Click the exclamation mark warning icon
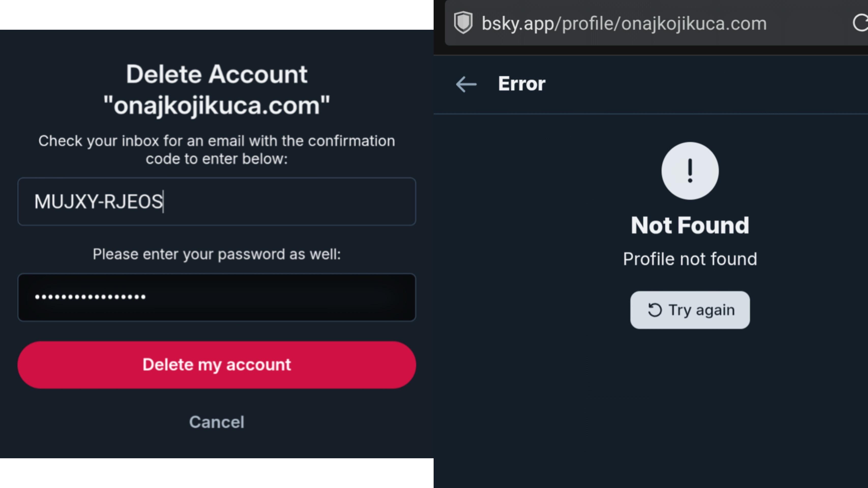Image resolution: width=868 pixels, height=488 pixels. [x=690, y=171]
